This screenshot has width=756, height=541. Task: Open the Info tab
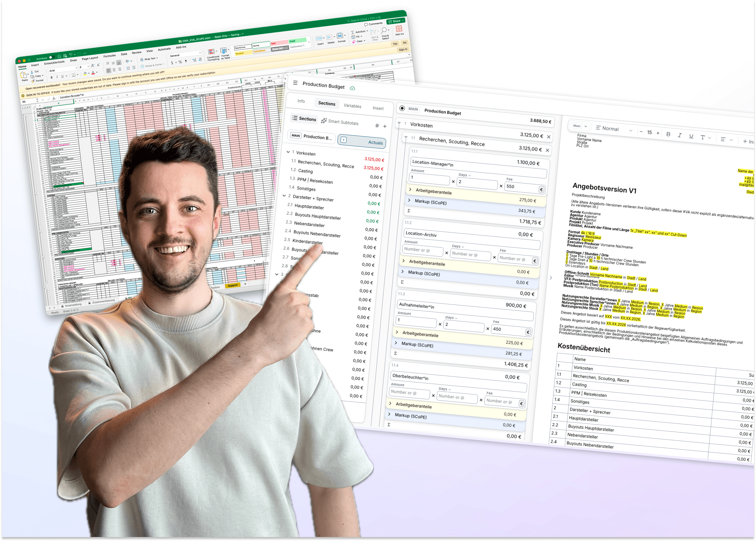point(301,101)
